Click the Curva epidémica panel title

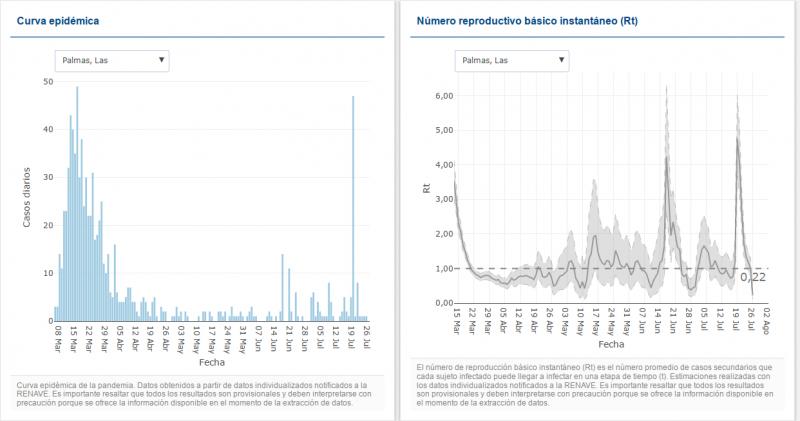click(x=57, y=21)
